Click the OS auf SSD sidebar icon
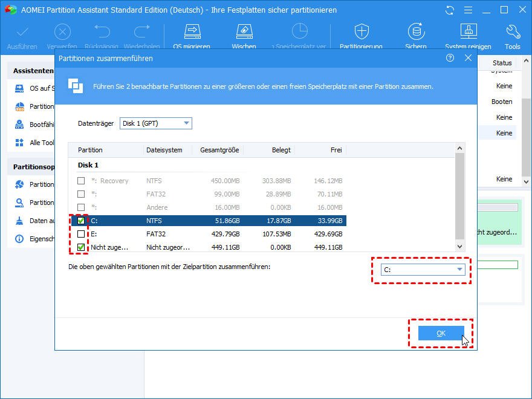532x399 pixels. tap(19, 88)
